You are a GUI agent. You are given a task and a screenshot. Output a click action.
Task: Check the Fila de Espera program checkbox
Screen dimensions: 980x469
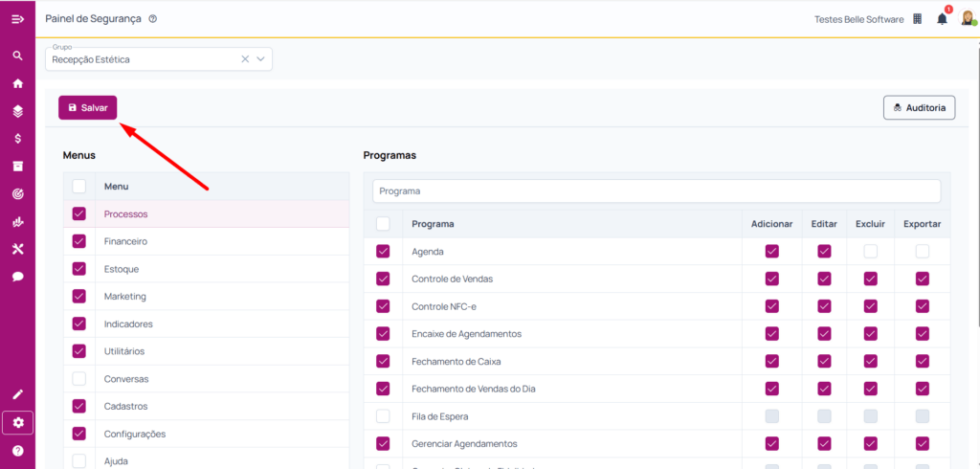[383, 416]
